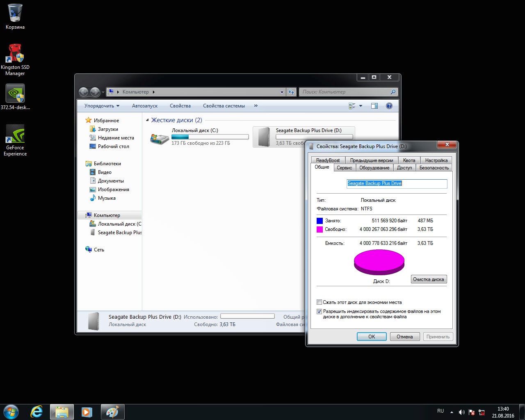This screenshot has width=525, height=420.
Task: Click the Action Center flag tray icon
Action: (472, 412)
